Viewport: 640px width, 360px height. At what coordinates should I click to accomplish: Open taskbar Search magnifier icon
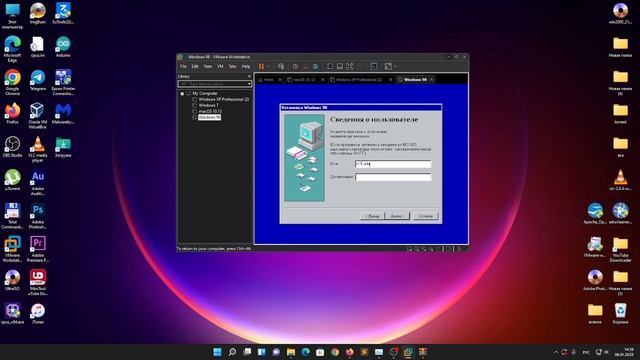pyautogui.click(x=232, y=352)
